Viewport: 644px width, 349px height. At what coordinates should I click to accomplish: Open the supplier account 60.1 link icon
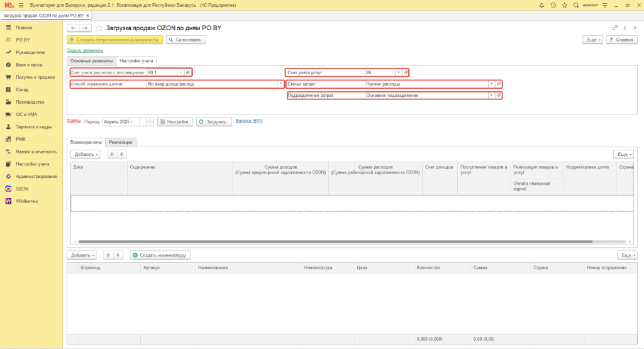(x=187, y=72)
